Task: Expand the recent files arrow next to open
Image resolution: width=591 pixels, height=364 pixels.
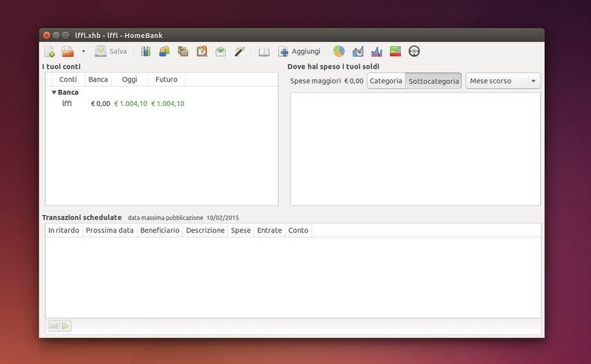Action: [x=84, y=51]
